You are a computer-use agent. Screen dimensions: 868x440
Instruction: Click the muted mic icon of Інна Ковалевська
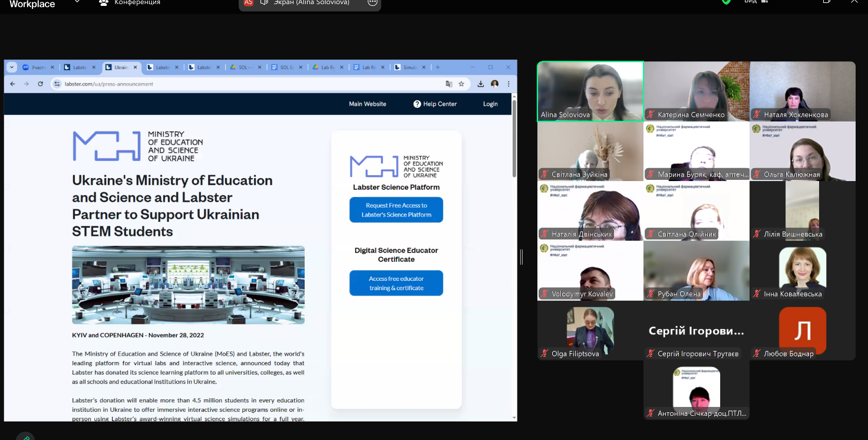coord(757,294)
